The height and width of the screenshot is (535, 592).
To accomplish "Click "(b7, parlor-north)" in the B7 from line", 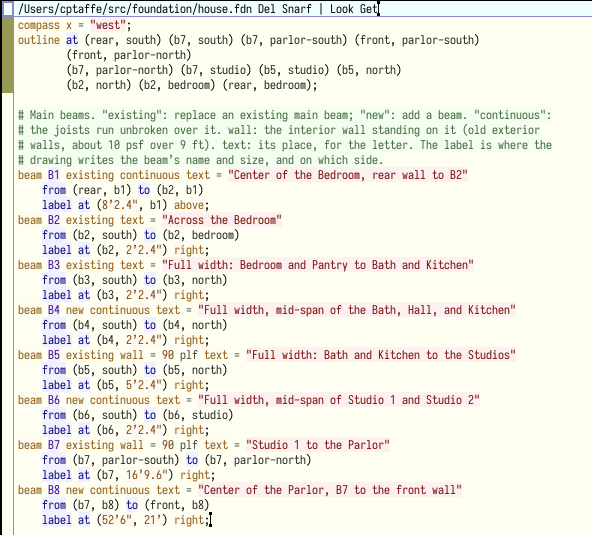I will pos(258,460).
